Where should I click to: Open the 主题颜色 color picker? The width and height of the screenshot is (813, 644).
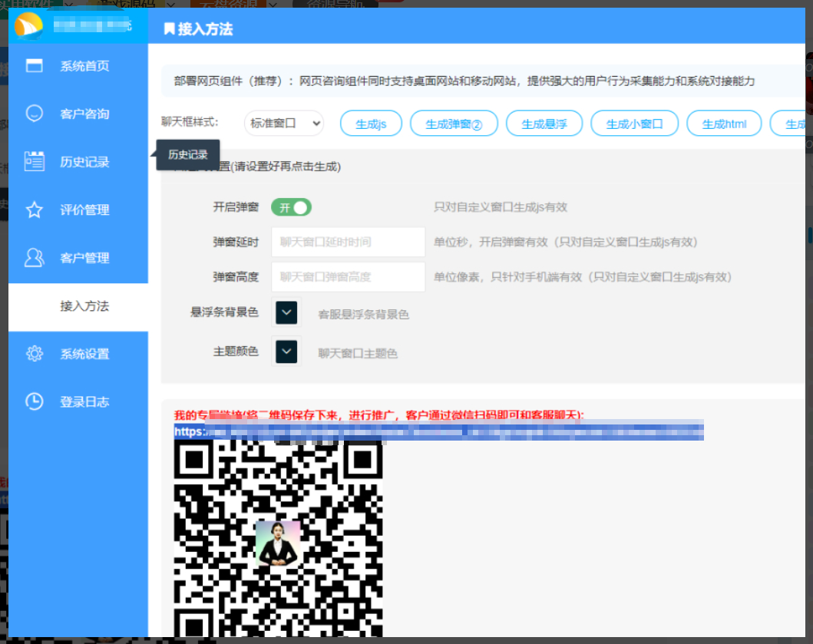click(x=286, y=352)
